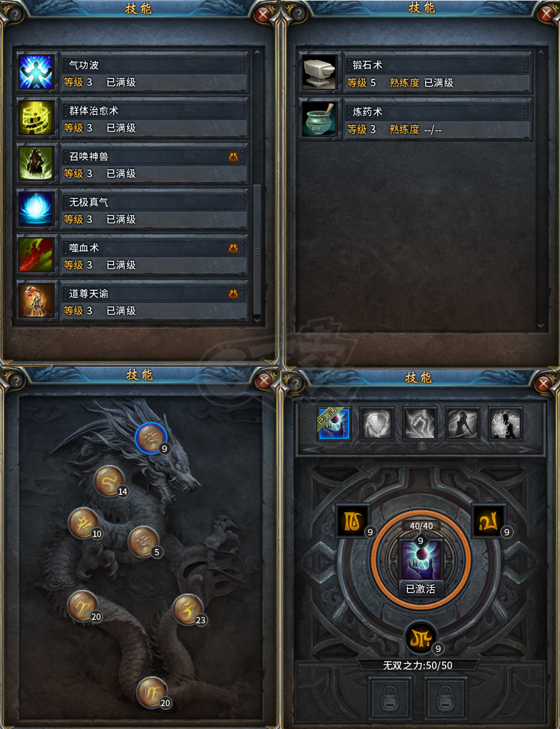The height and width of the screenshot is (729, 560).
Task: Open the 锻石术 anvil icon
Action: click(x=319, y=72)
